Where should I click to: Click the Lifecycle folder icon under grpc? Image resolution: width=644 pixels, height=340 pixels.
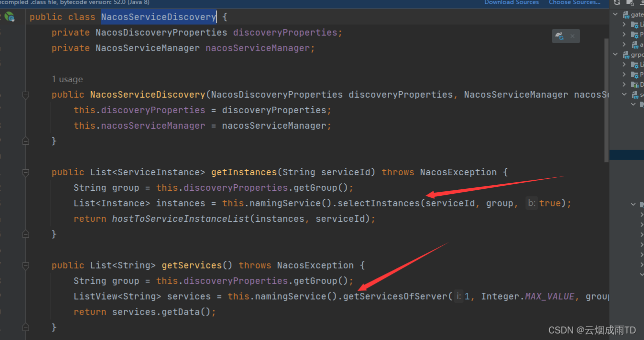[x=634, y=65]
